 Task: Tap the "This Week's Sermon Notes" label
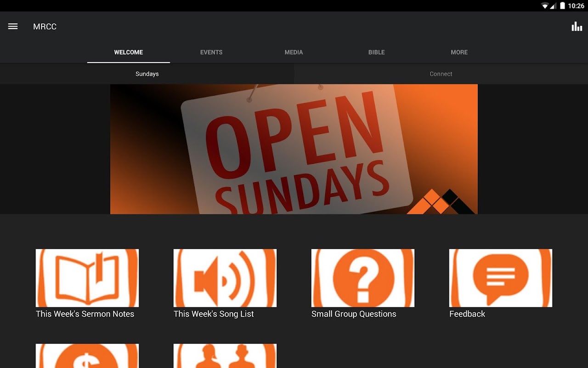click(85, 314)
